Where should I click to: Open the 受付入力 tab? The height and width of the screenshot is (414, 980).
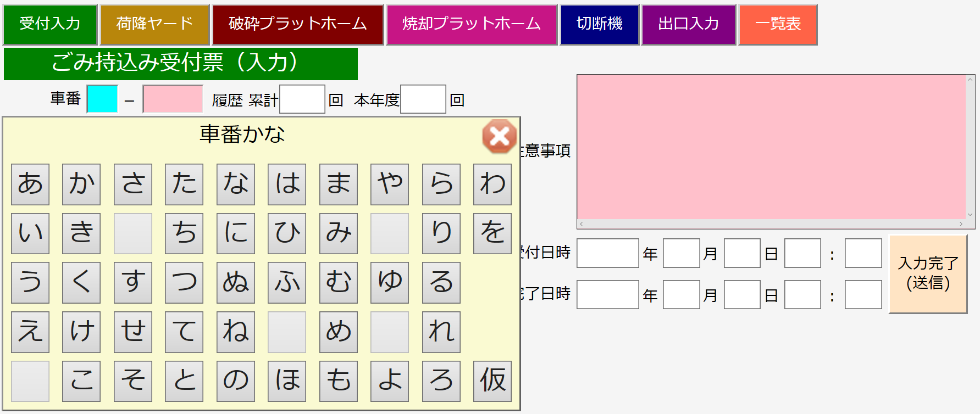click(x=50, y=24)
